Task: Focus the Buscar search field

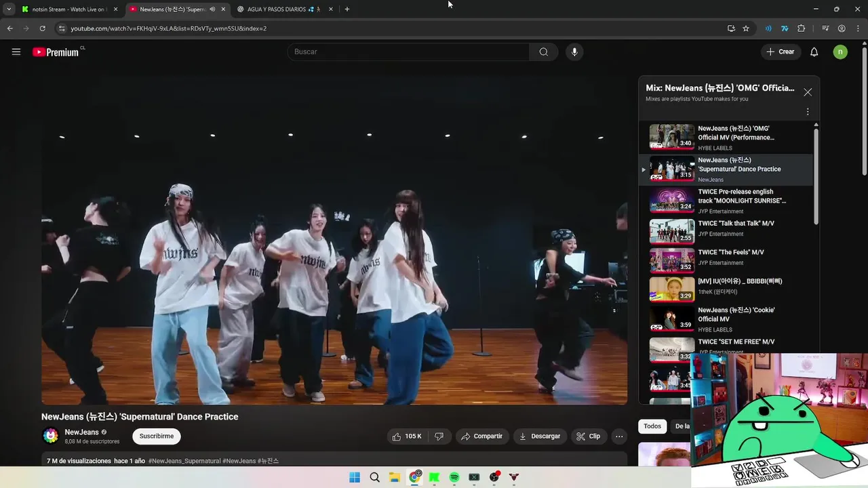Action: [x=408, y=52]
